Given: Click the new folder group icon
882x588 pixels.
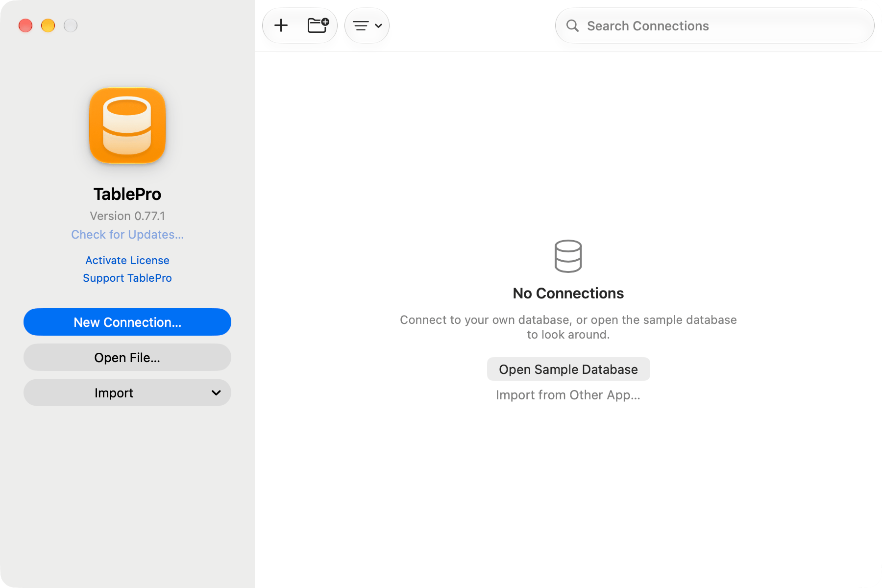Looking at the screenshot, I should [318, 25].
